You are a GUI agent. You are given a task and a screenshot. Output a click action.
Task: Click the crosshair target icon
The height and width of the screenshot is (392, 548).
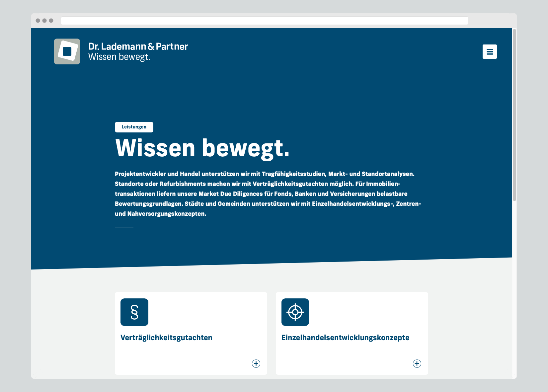[295, 312]
